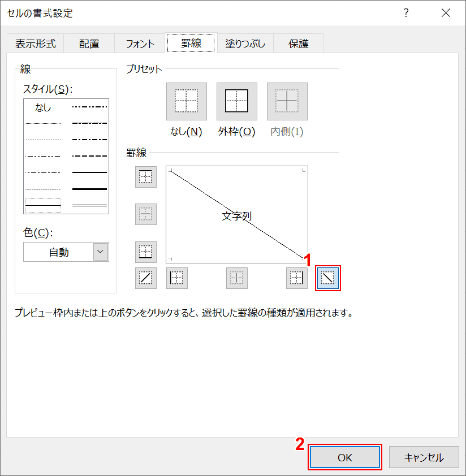
Task: Open the 色 color dropdown arrow
Action: pos(101,252)
